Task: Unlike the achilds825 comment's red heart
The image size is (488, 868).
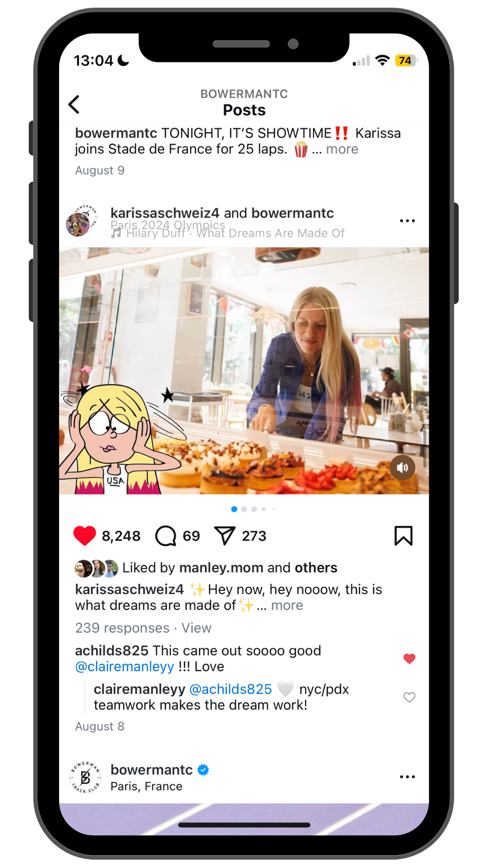Action: click(409, 659)
